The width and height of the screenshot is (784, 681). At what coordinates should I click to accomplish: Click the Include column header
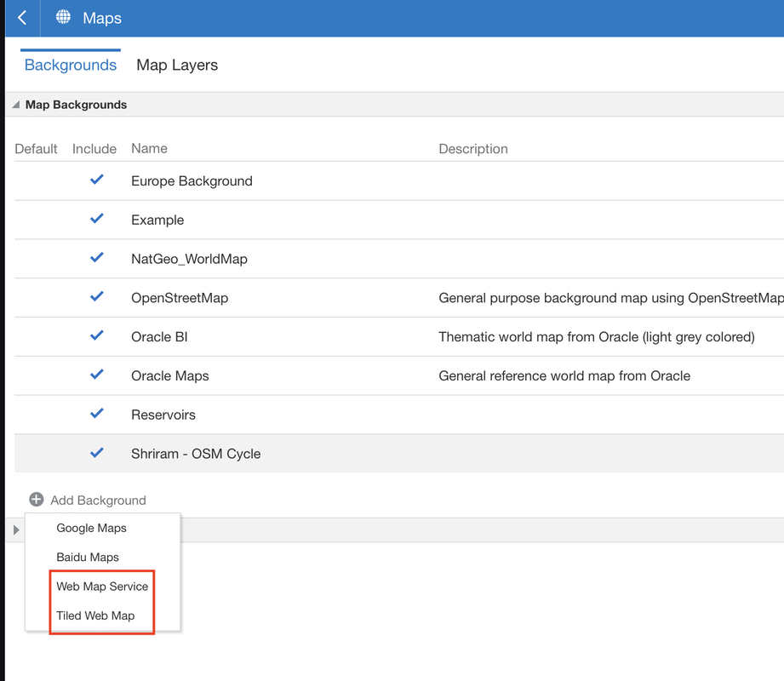tap(94, 149)
